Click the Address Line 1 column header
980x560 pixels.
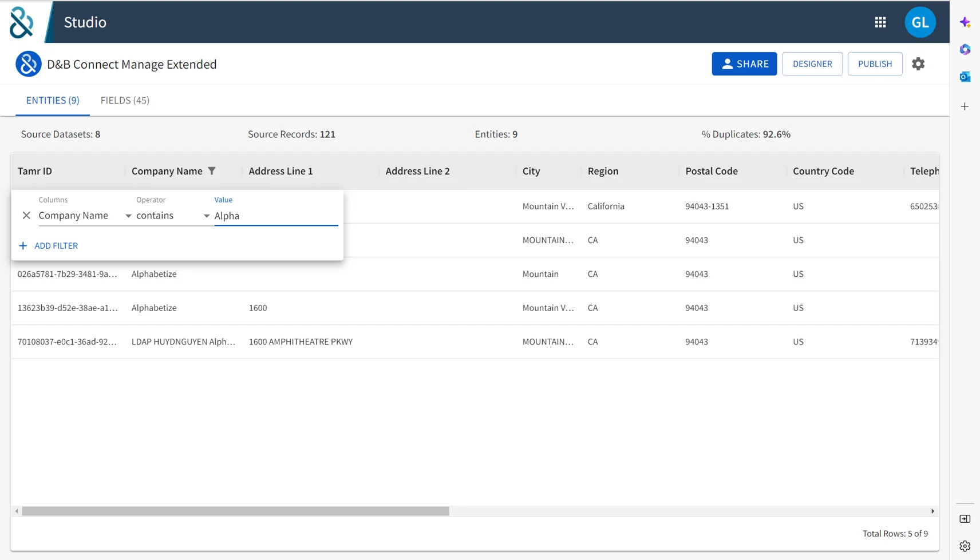(280, 171)
